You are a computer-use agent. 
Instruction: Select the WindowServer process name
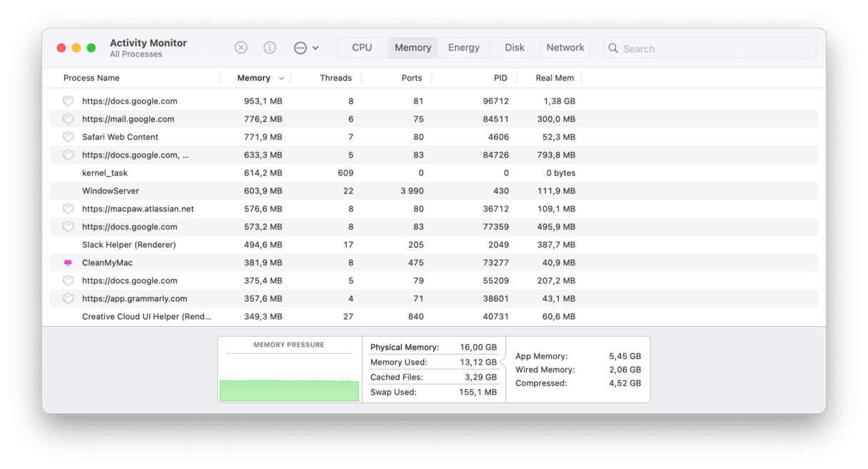click(111, 191)
